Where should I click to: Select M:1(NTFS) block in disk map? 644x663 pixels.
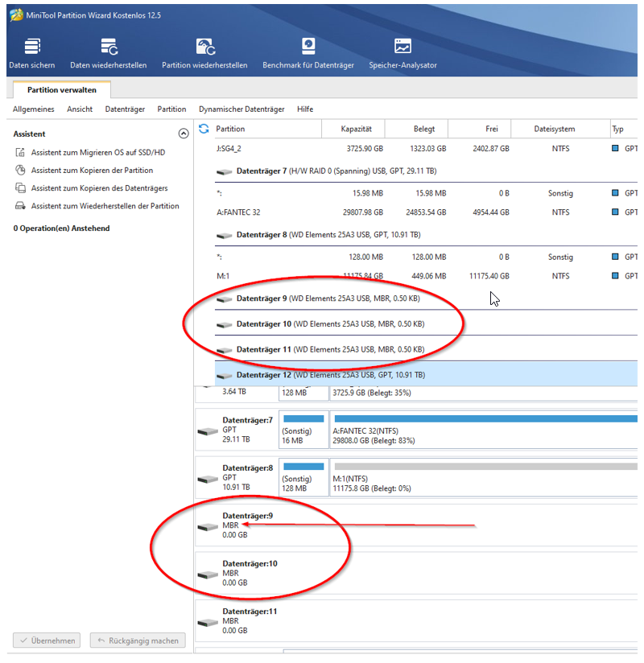[x=484, y=477]
